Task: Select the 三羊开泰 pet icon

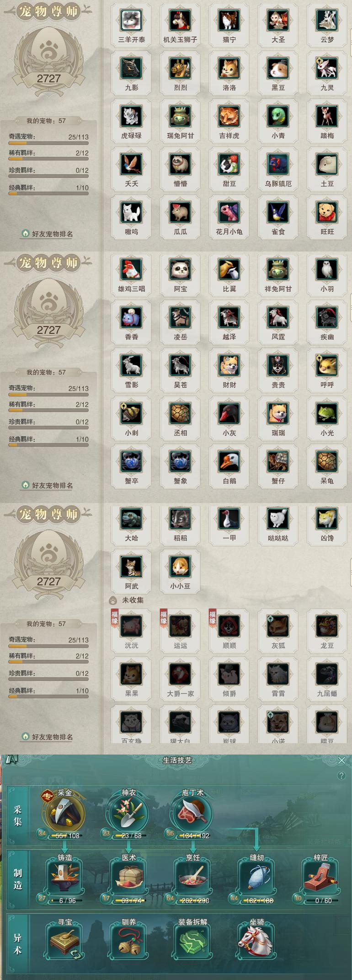Action: pos(131,20)
